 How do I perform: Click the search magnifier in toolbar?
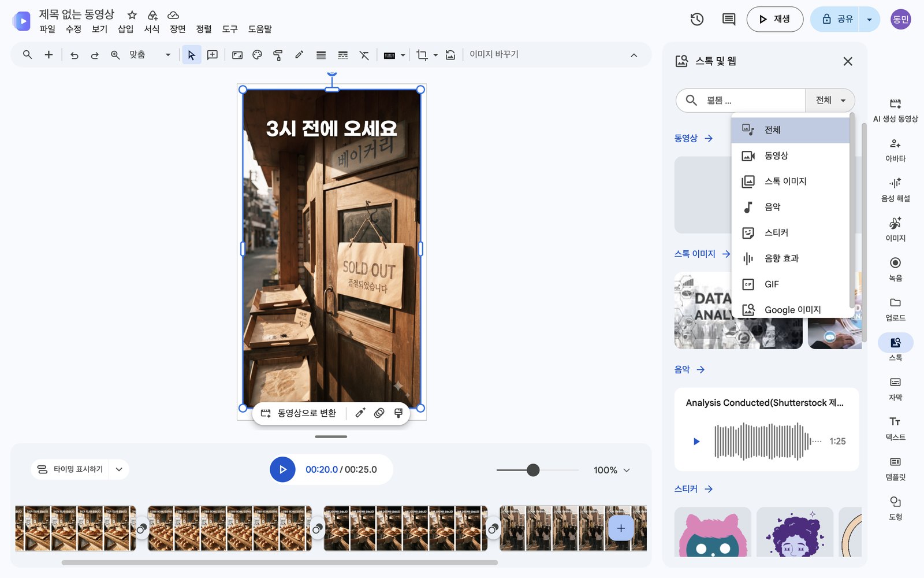pyautogui.click(x=27, y=54)
